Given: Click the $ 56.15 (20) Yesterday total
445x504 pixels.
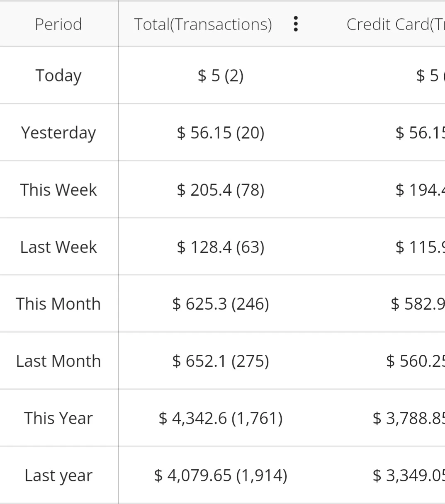Looking at the screenshot, I should click(x=221, y=133).
